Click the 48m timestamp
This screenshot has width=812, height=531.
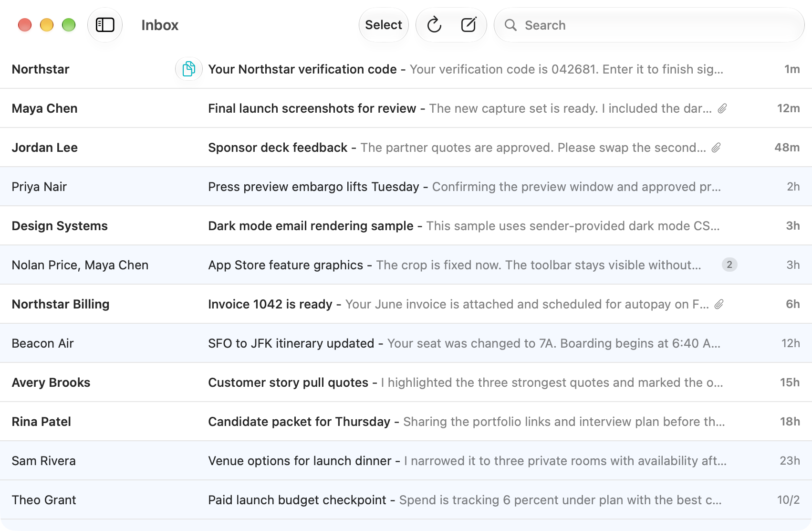click(x=787, y=148)
